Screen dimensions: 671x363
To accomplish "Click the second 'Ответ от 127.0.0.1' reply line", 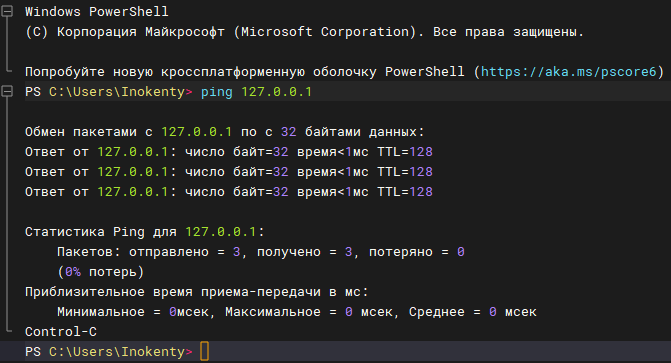I will tap(229, 172).
